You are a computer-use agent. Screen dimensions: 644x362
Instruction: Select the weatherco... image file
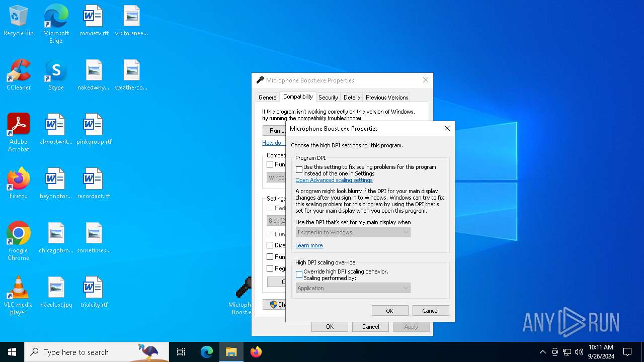click(131, 75)
